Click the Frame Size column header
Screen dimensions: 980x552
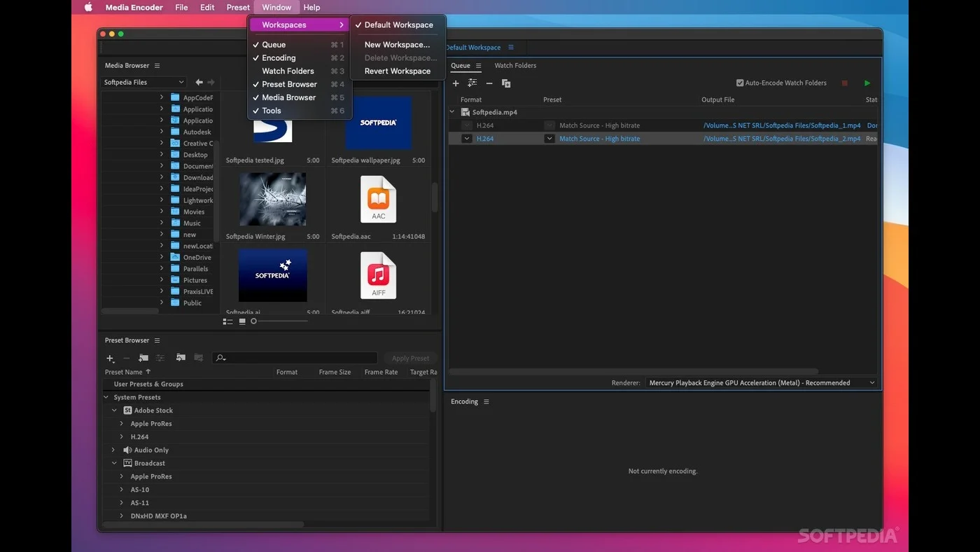pyautogui.click(x=335, y=372)
